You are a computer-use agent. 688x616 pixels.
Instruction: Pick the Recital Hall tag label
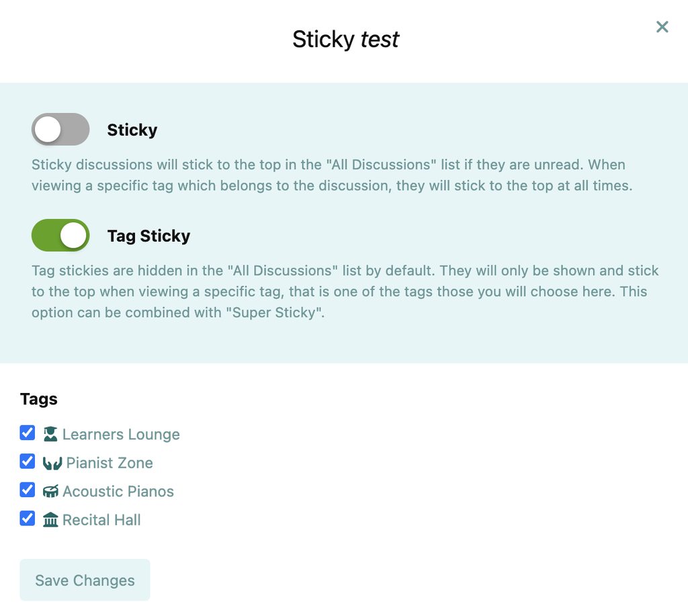coord(101,520)
